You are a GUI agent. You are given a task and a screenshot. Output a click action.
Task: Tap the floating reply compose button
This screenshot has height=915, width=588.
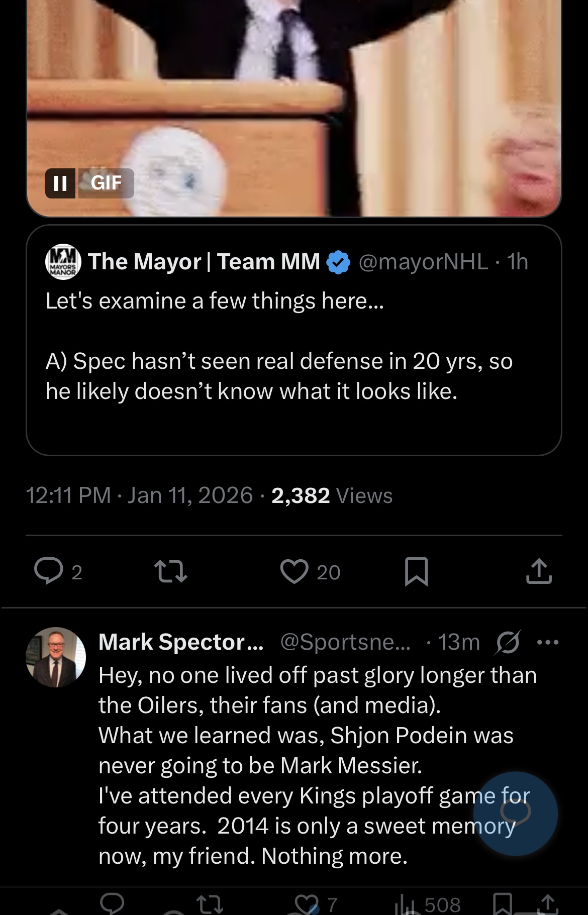[515, 813]
